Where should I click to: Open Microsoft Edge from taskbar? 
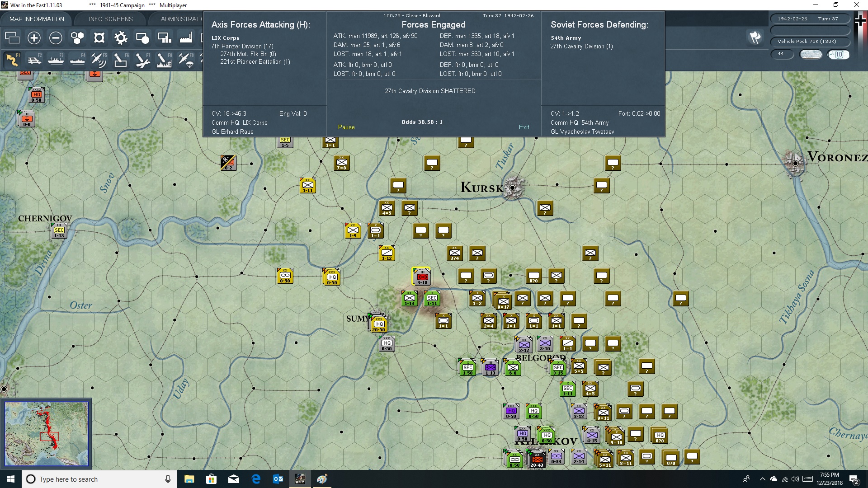click(256, 479)
